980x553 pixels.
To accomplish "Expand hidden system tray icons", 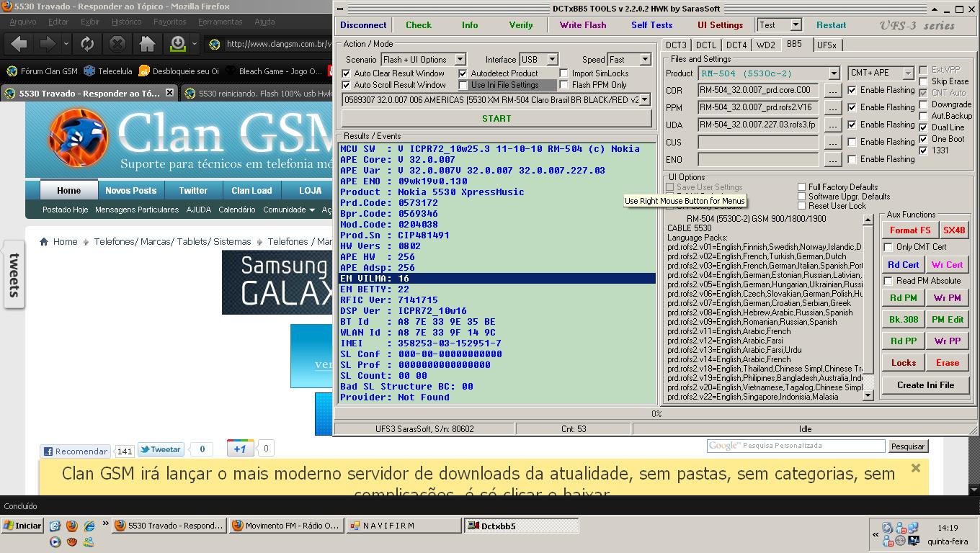I will click(876, 535).
